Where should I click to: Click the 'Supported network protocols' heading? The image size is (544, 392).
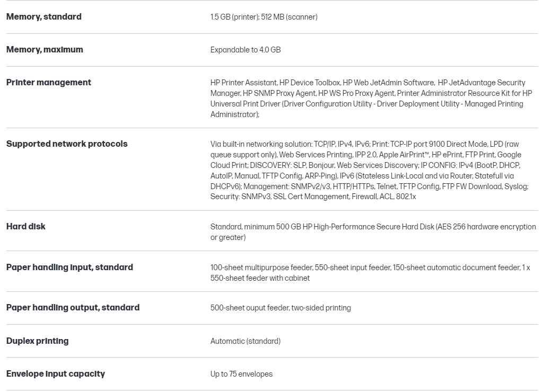coord(67,144)
